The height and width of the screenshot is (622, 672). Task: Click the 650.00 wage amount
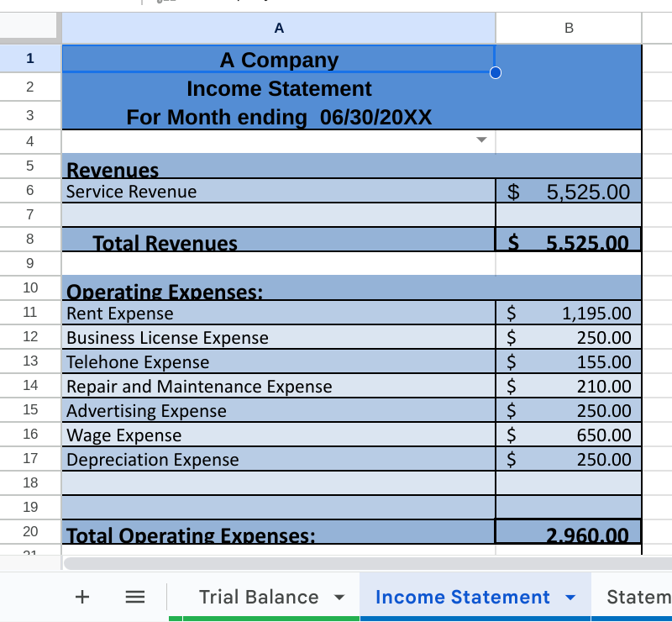click(569, 435)
